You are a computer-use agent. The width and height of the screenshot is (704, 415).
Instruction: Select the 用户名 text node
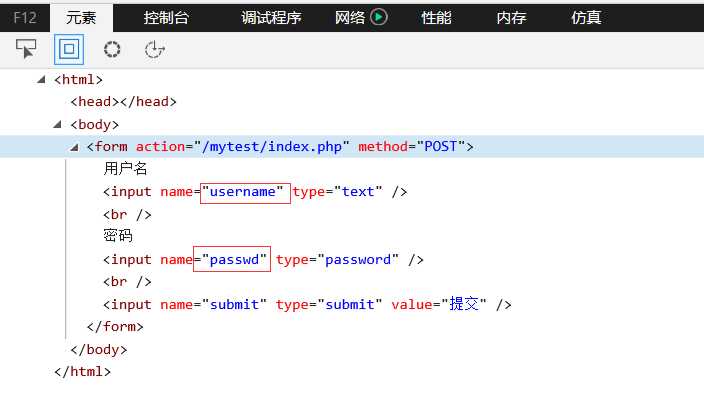pyautogui.click(x=126, y=169)
